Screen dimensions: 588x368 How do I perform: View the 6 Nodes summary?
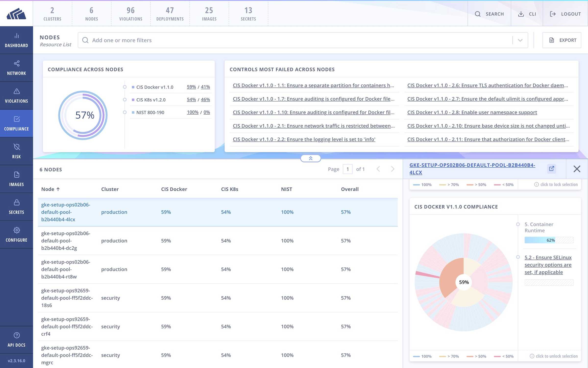pos(92,14)
